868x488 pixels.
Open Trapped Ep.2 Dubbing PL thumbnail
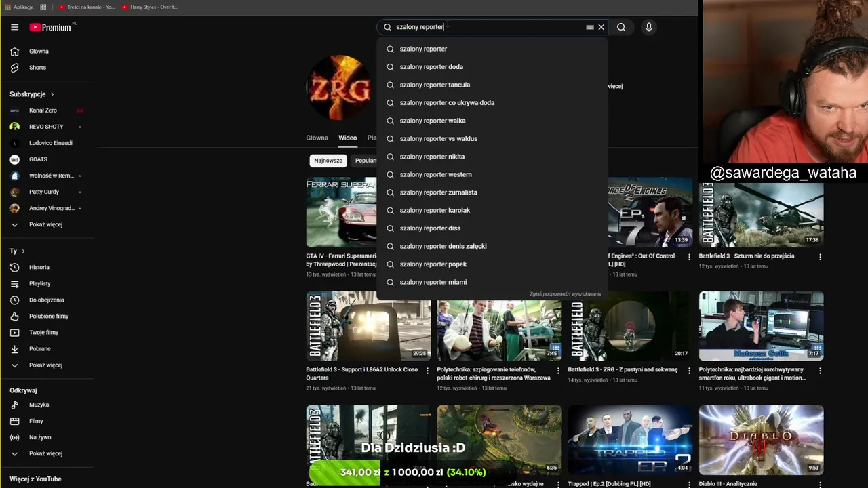(x=630, y=439)
